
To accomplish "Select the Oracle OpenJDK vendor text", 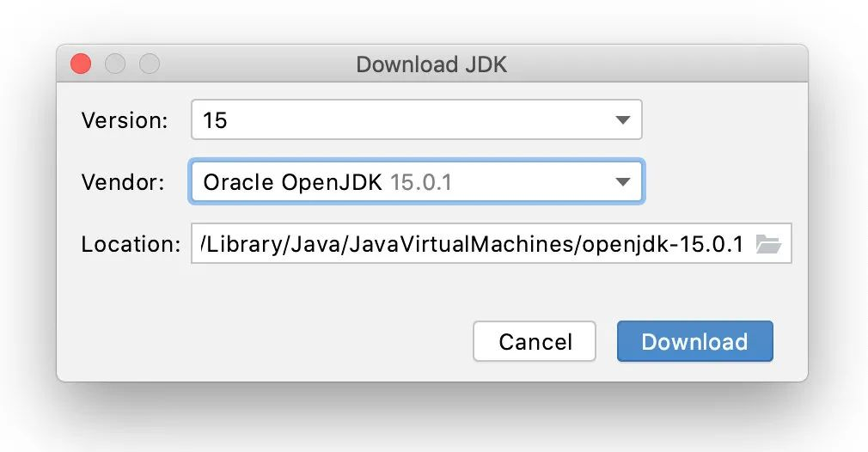I will coord(292,182).
